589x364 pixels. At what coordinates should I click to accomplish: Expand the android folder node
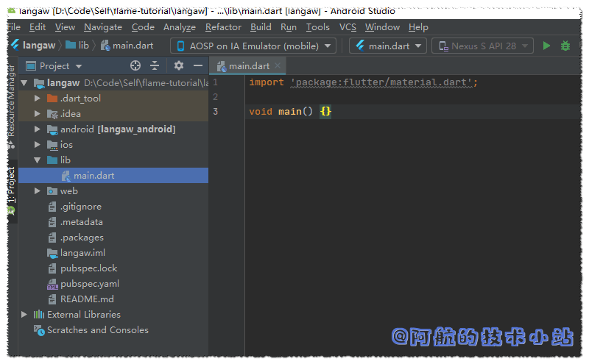point(38,129)
